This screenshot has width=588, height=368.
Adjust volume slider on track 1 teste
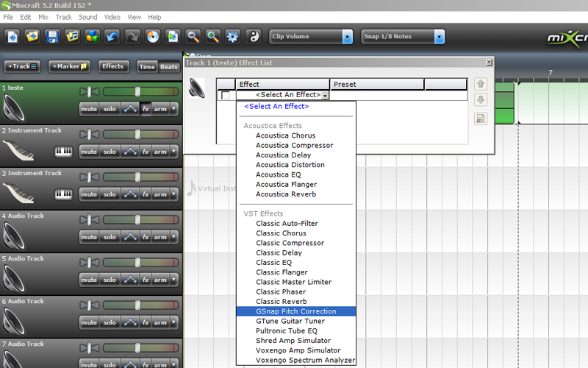(137, 91)
